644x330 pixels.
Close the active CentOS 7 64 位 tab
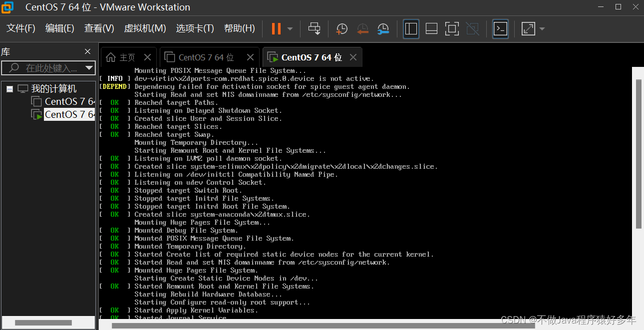[x=353, y=57]
